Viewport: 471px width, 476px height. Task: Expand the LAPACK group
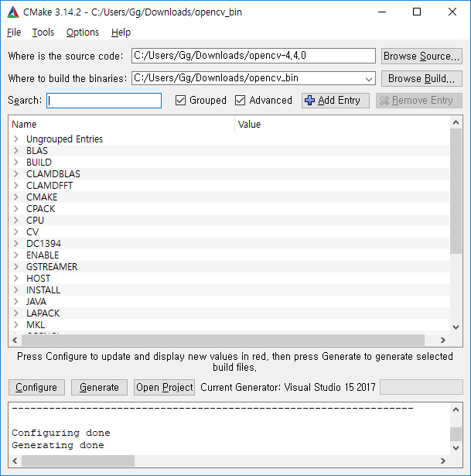pos(16,313)
